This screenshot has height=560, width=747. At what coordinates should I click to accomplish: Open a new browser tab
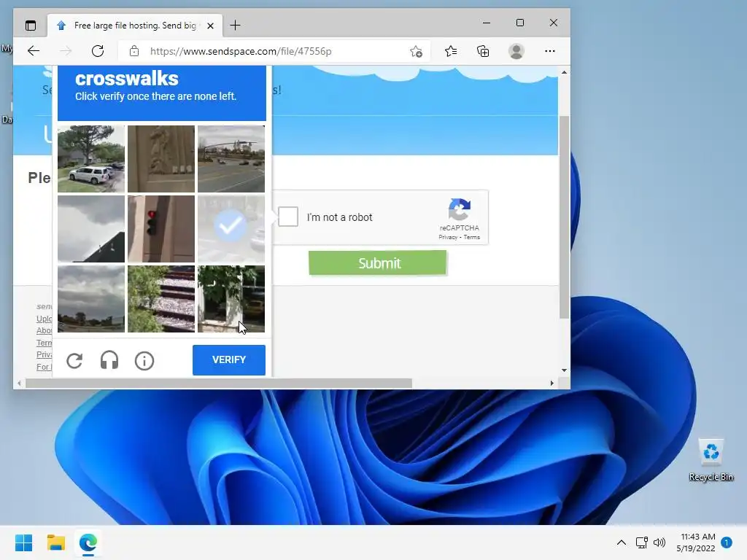click(235, 26)
